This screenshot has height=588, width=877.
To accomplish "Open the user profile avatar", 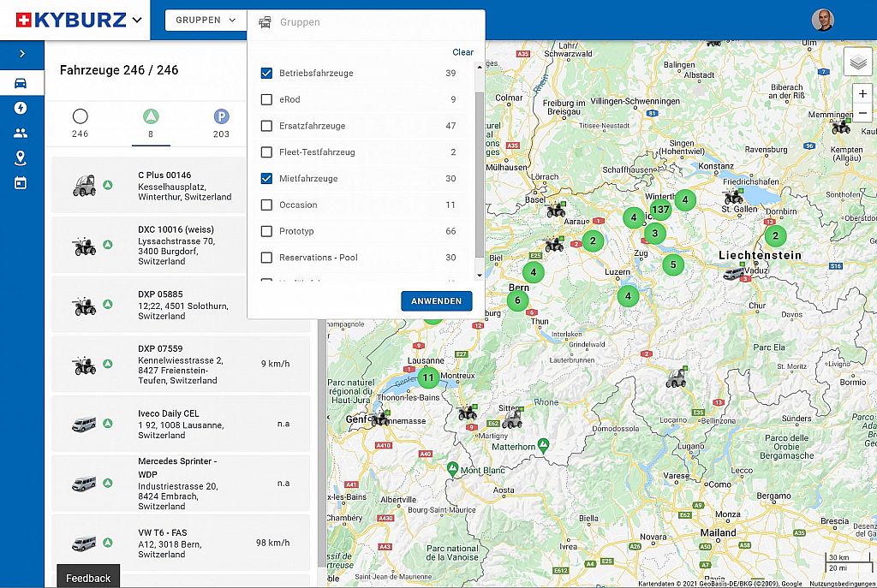I will click(822, 20).
